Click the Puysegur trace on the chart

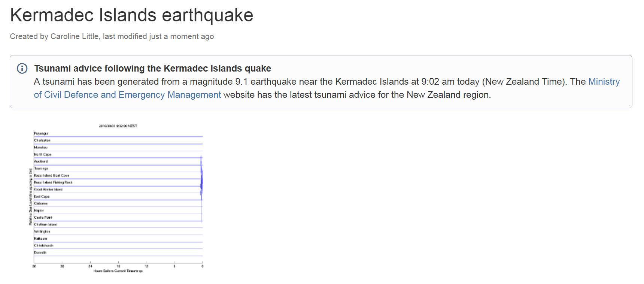[118, 137]
